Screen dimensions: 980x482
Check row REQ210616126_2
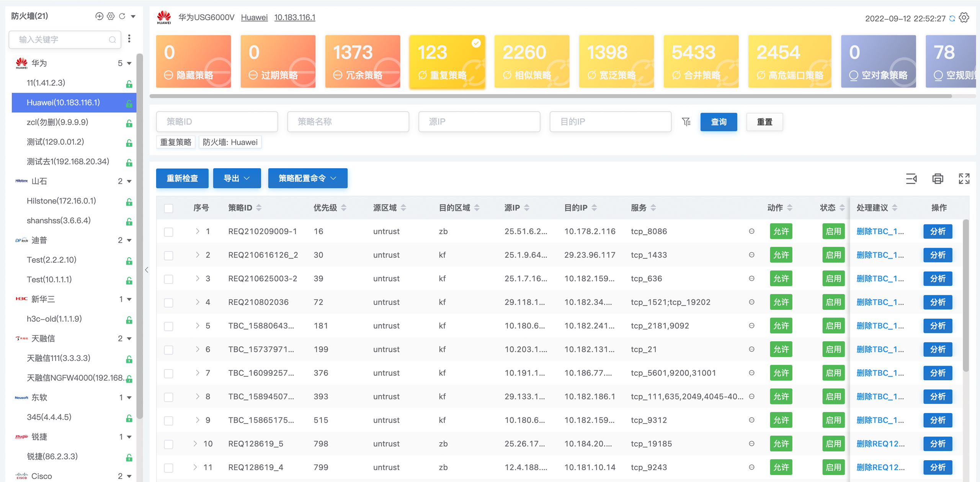coord(168,256)
